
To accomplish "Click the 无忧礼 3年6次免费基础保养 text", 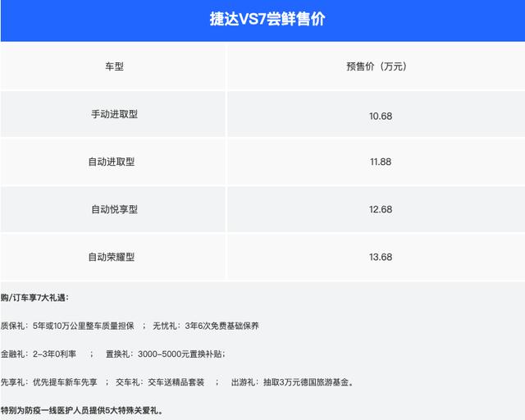I will point(206,326).
